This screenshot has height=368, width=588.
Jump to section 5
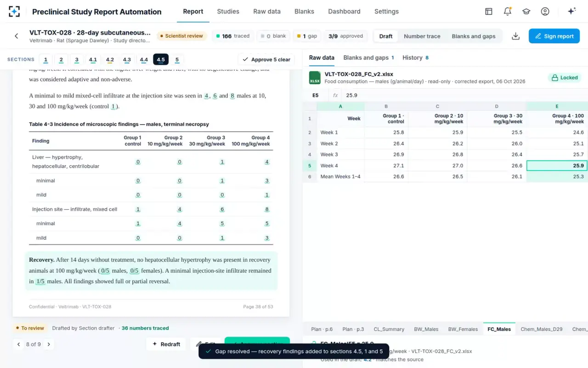pos(177,59)
